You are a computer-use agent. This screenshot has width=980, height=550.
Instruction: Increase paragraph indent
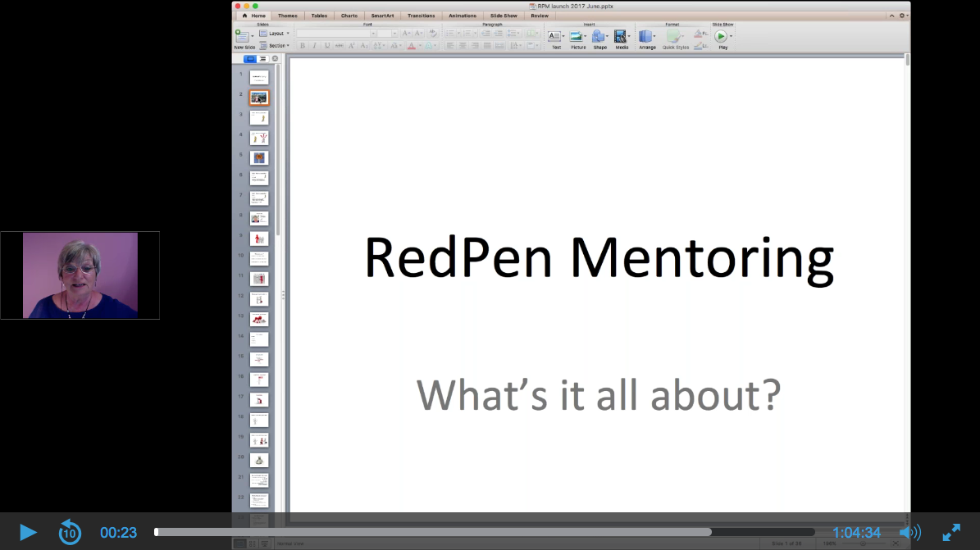coord(498,33)
